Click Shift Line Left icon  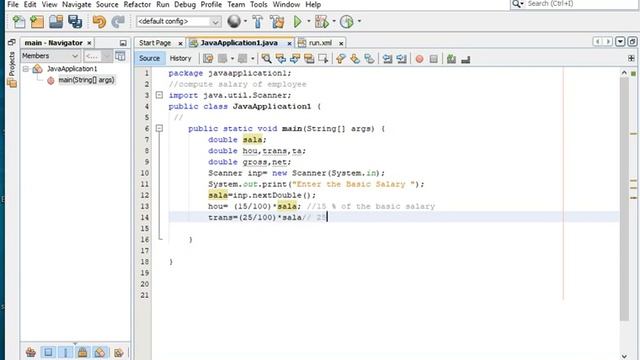pos(387,59)
